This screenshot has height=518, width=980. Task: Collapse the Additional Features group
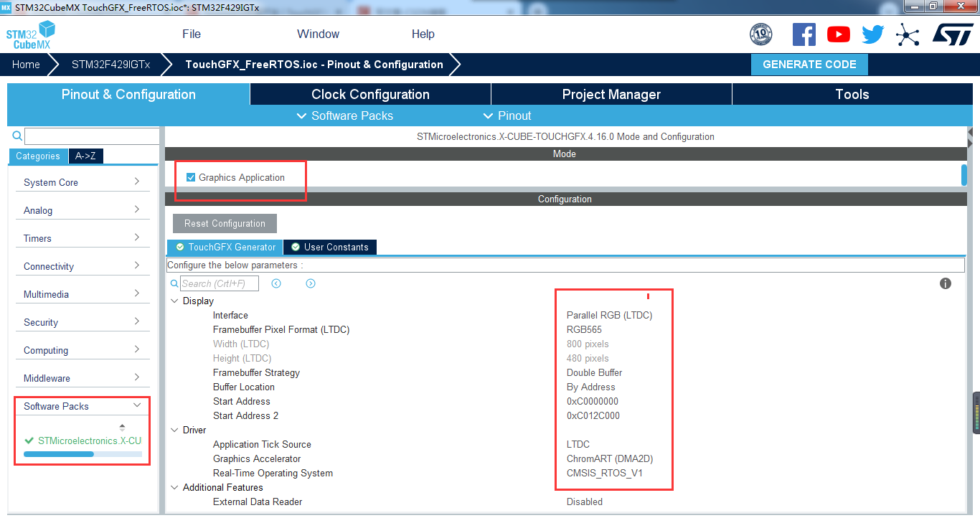pos(174,488)
